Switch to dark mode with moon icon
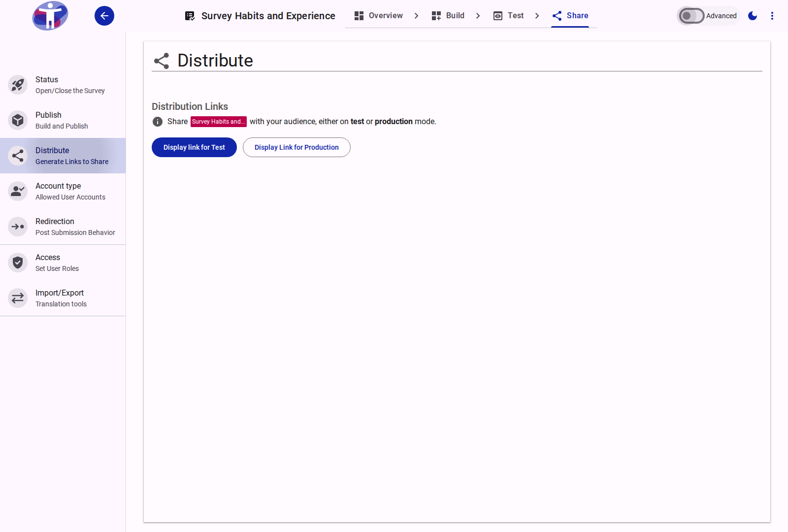The image size is (788, 532). coord(753,16)
